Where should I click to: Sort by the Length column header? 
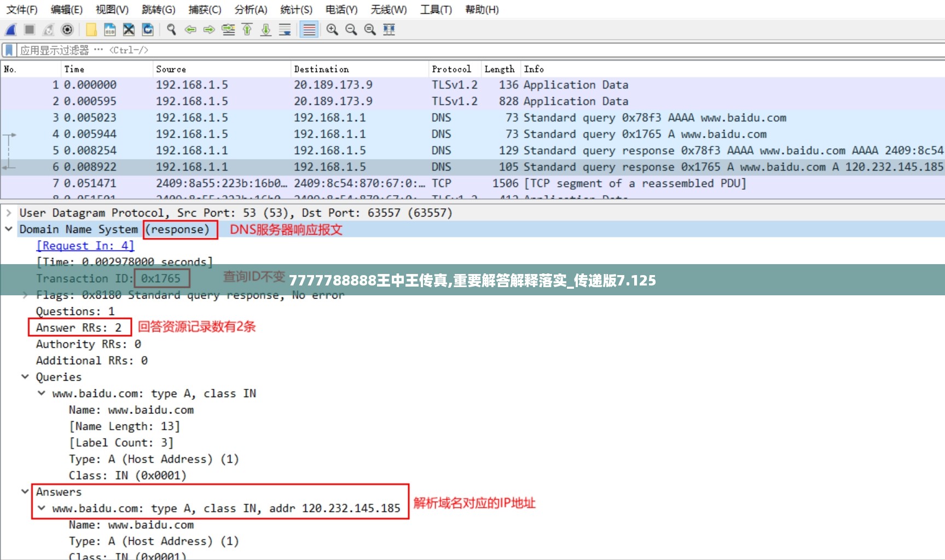point(500,69)
